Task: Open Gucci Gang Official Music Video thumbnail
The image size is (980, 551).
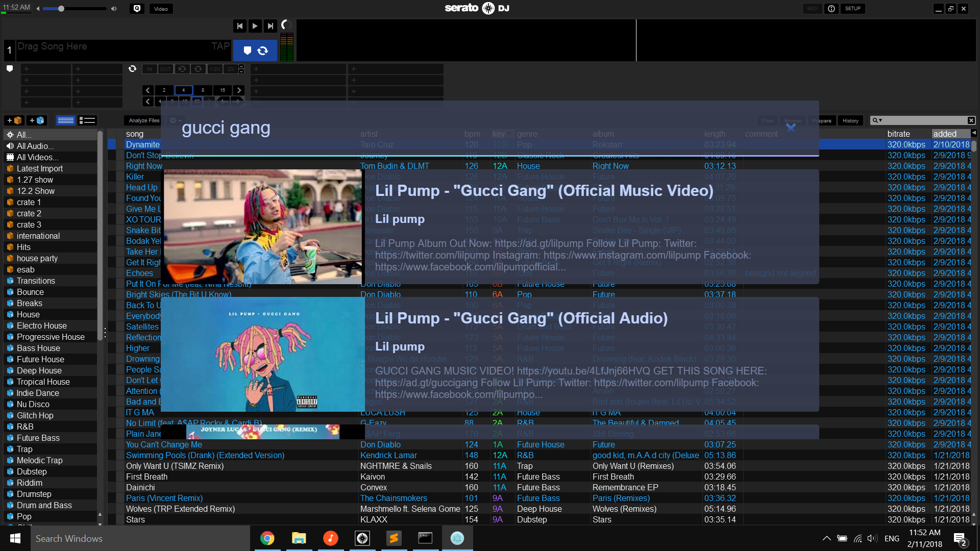Action: [262, 227]
